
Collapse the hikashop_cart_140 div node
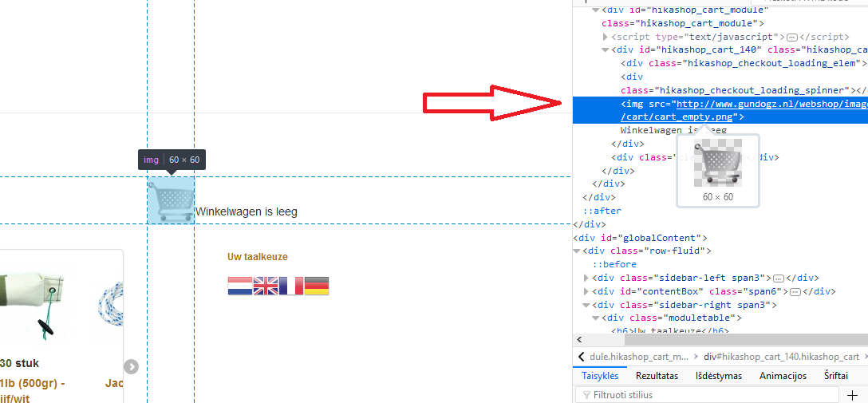click(606, 50)
